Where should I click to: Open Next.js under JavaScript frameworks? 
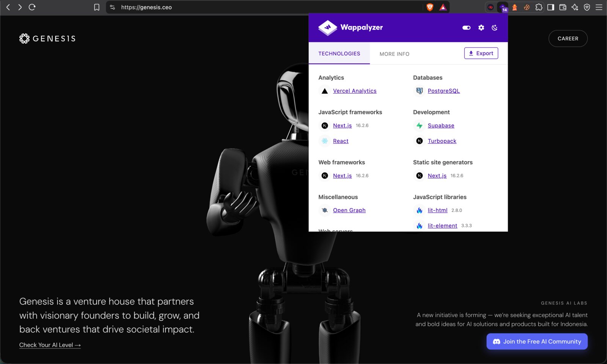(342, 126)
